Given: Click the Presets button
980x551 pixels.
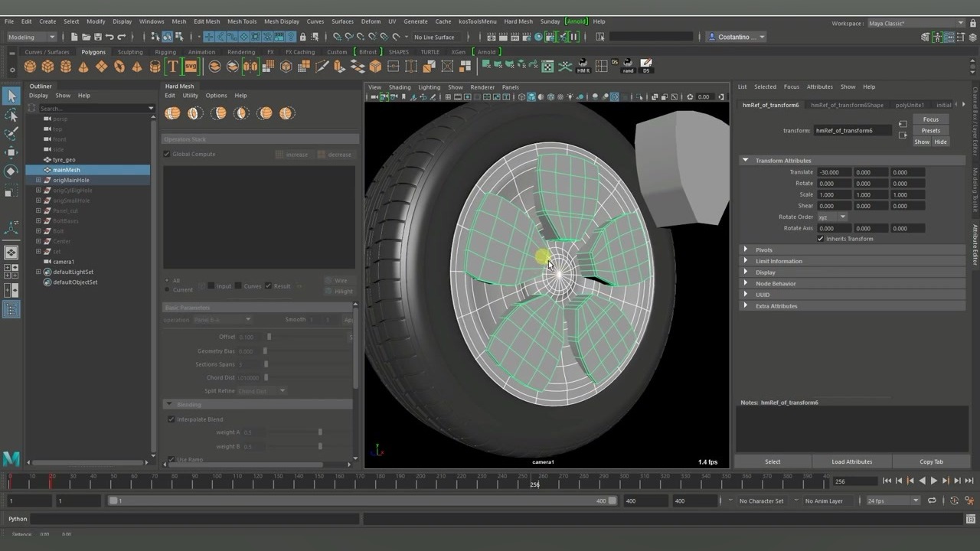Looking at the screenshot, I should click(930, 131).
